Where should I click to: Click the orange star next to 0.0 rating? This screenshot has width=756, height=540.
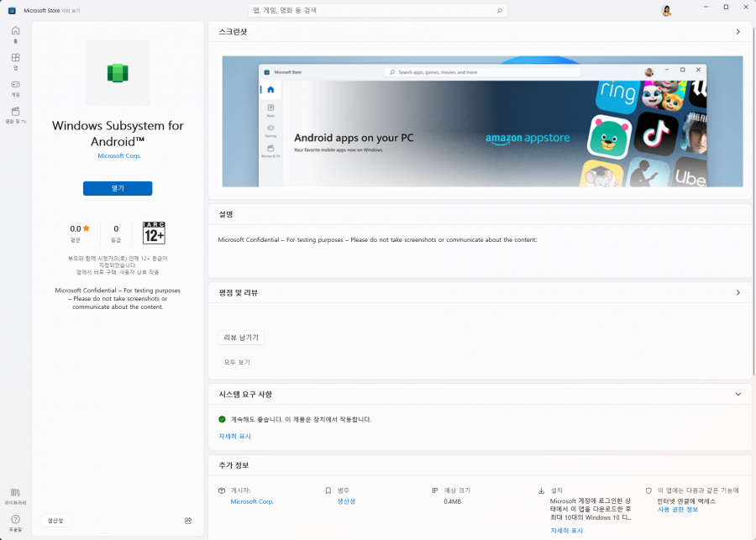[87, 228]
